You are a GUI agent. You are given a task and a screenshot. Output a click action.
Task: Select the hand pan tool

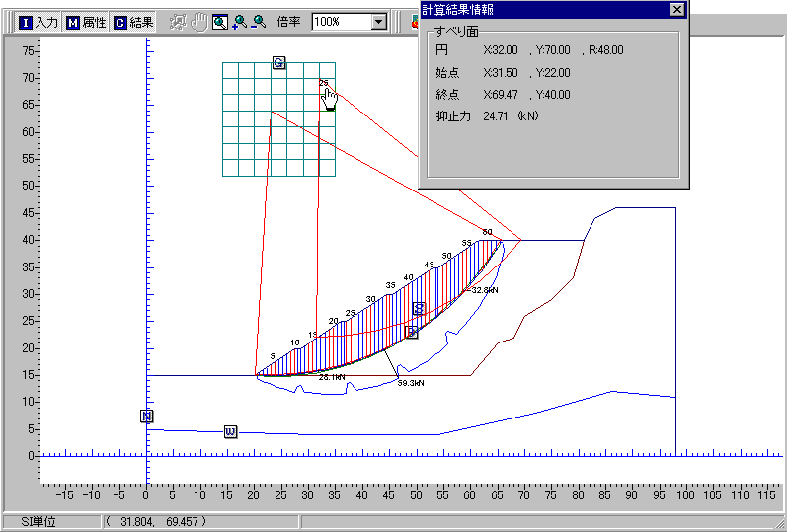point(199,22)
